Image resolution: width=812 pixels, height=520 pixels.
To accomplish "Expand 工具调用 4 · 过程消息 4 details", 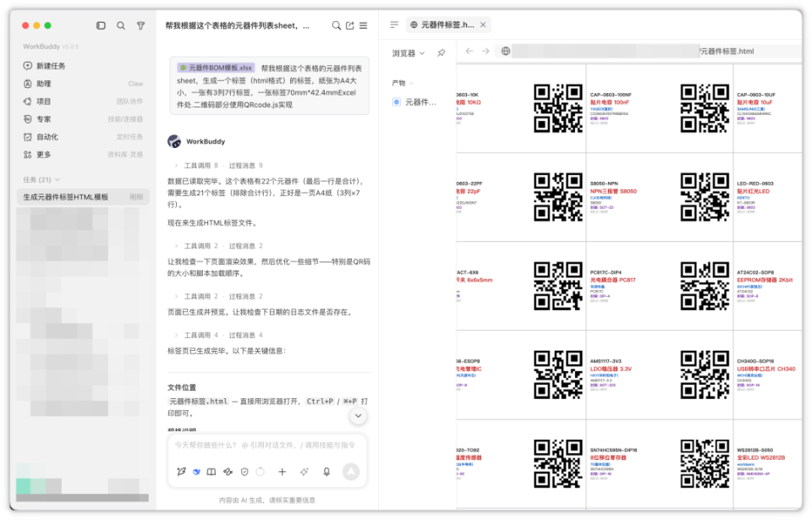I will 218,335.
